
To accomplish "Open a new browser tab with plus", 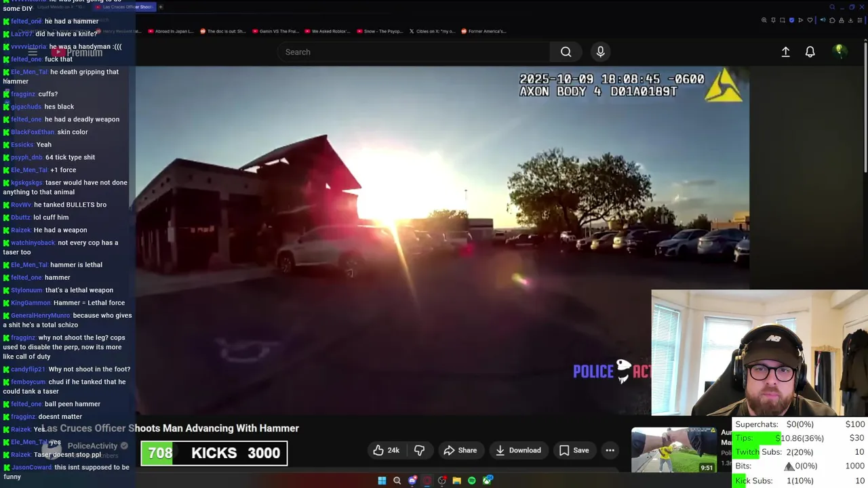I will point(161,7).
